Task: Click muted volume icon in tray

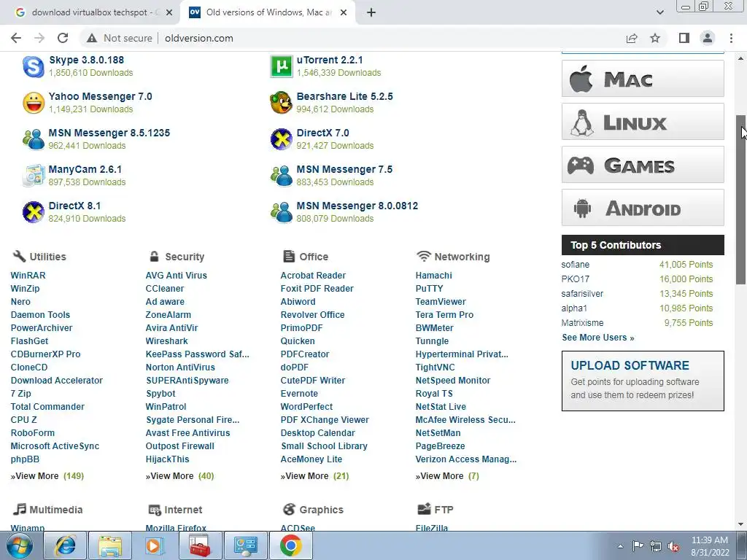Action: point(673,547)
